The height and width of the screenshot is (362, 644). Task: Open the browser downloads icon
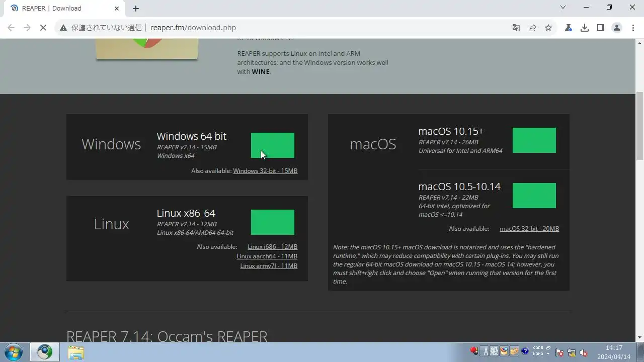pos(585,28)
